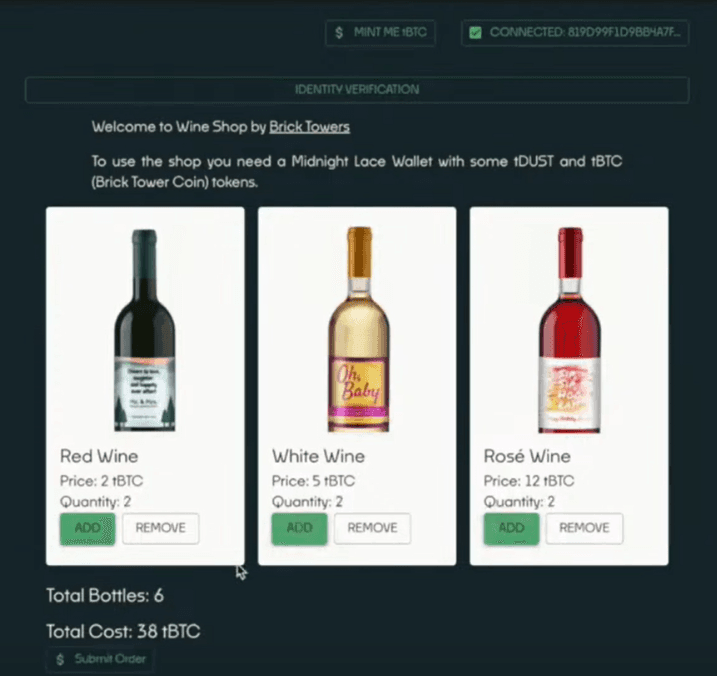Click the Total Bottles count text

(105, 596)
